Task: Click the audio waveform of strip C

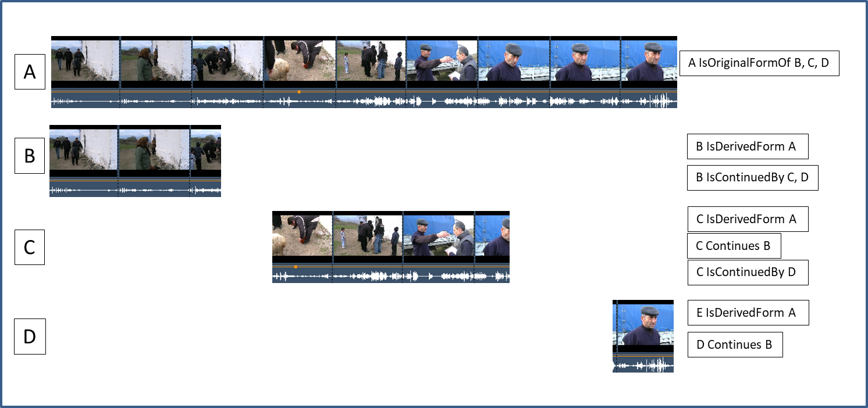Action: point(391,276)
